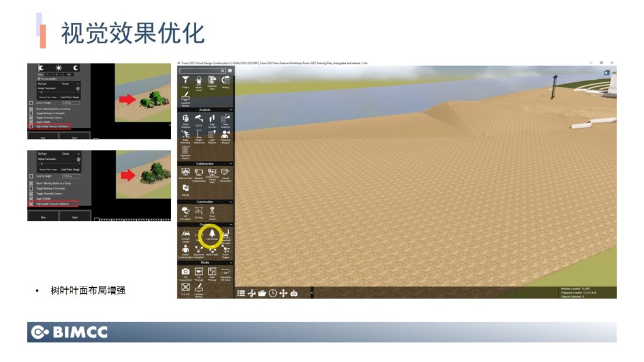The height and width of the screenshot is (362, 644).
Task: Open the Content Library
Action: [186, 236]
